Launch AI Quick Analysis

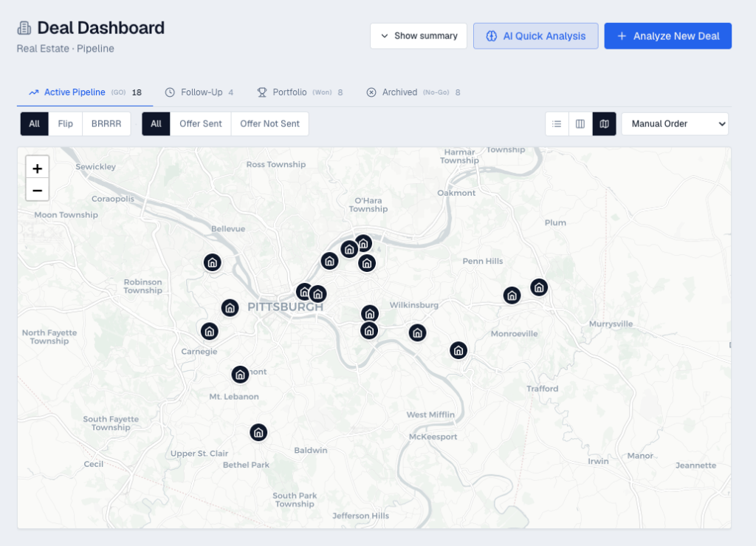pyautogui.click(x=536, y=36)
